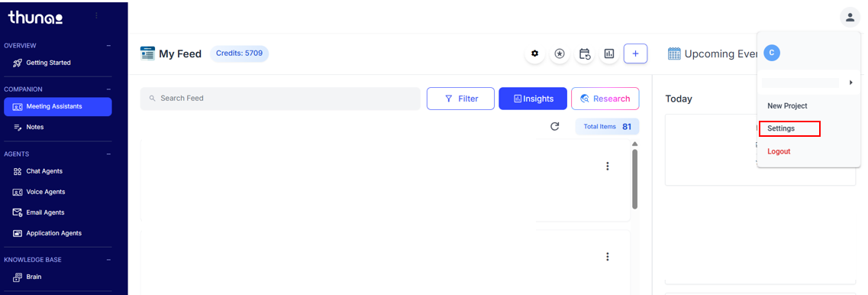Open the Research button
This screenshot has height=295, width=868.
point(605,99)
